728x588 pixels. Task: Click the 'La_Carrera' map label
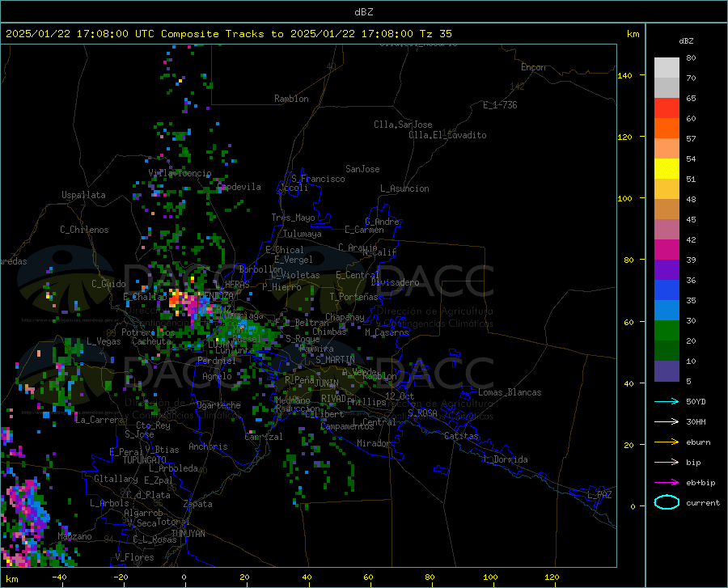[x=99, y=420]
